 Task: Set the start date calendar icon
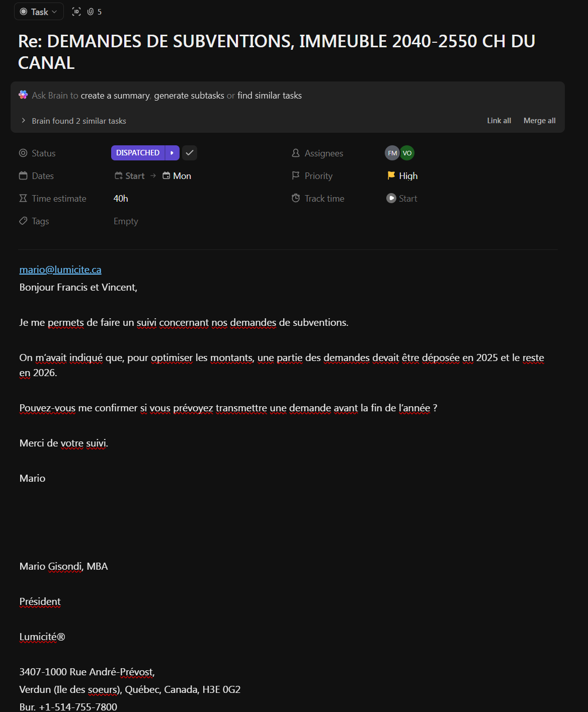pyautogui.click(x=119, y=175)
